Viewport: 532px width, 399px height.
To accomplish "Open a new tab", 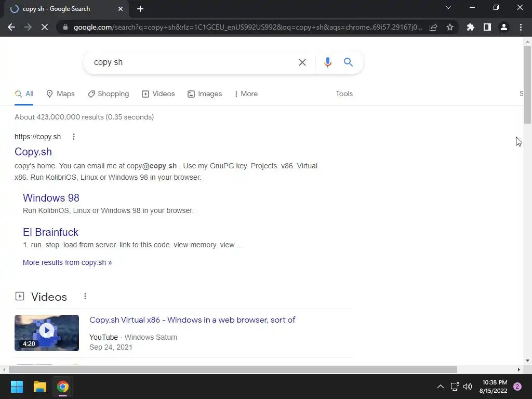I will click(x=140, y=9).
